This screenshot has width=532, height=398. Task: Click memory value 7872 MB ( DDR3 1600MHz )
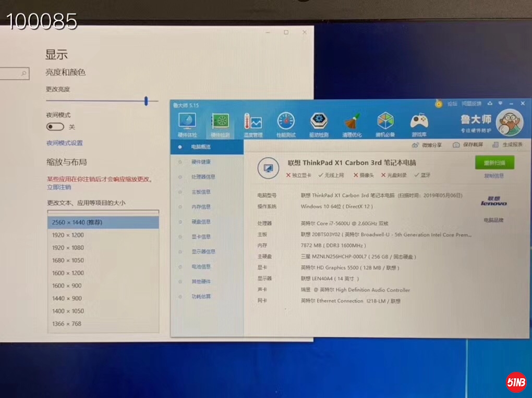point(333,245)
